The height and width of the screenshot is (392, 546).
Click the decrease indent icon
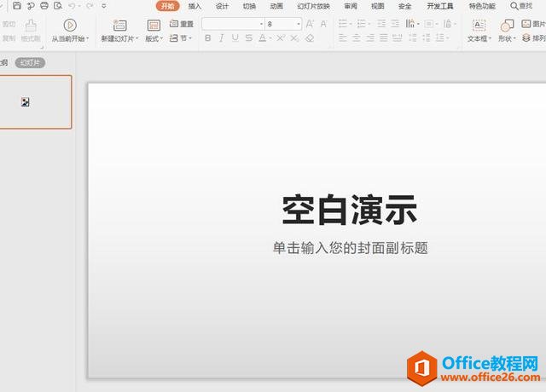click(381, 24)
